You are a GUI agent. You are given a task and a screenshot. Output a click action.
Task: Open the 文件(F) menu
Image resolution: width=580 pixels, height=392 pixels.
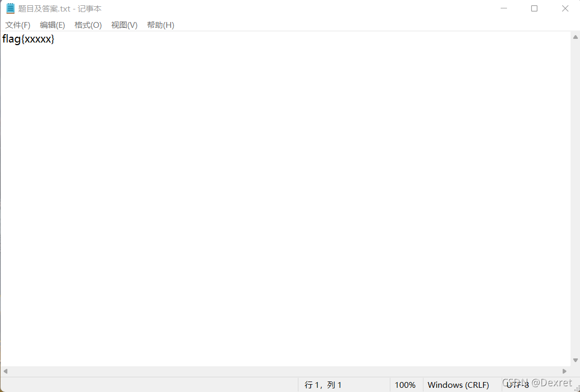tap(18, 25)
